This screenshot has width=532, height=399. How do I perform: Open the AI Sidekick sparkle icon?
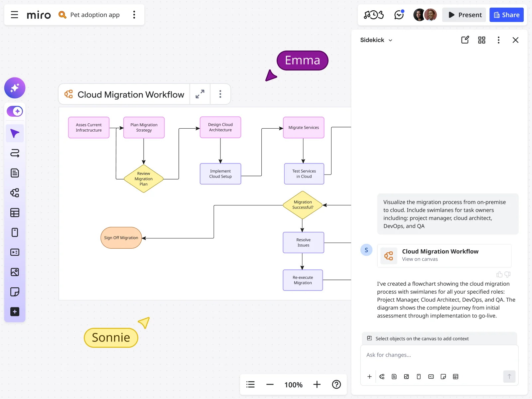tap(15, 88)
